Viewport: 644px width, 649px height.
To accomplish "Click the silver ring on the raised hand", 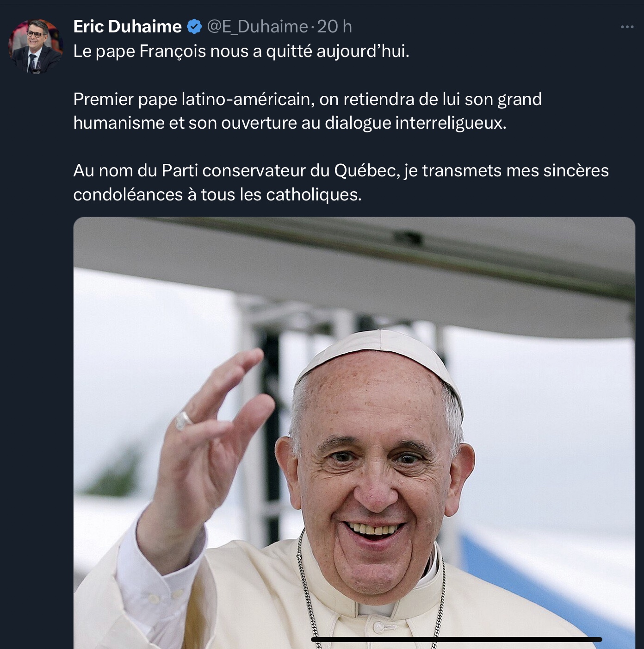I will coord(183,420).
